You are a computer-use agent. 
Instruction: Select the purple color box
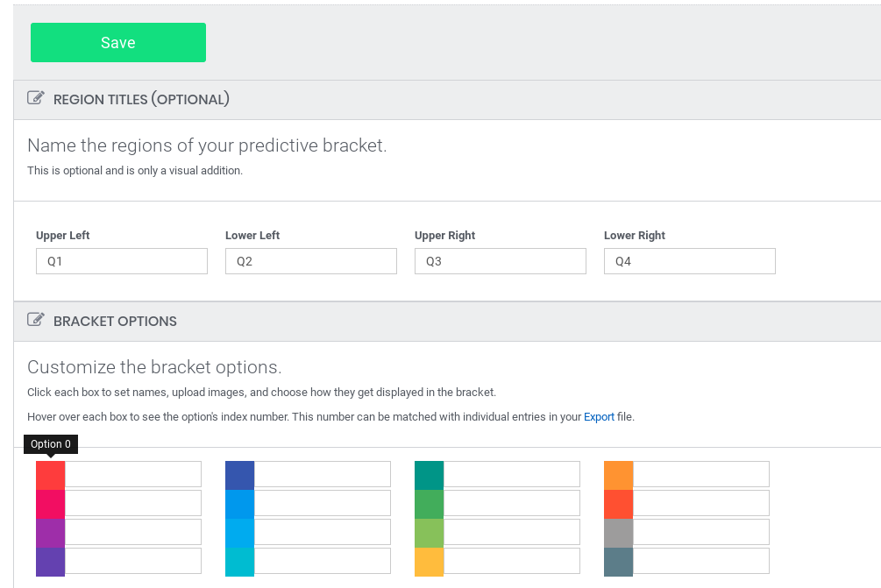[51, 533]
